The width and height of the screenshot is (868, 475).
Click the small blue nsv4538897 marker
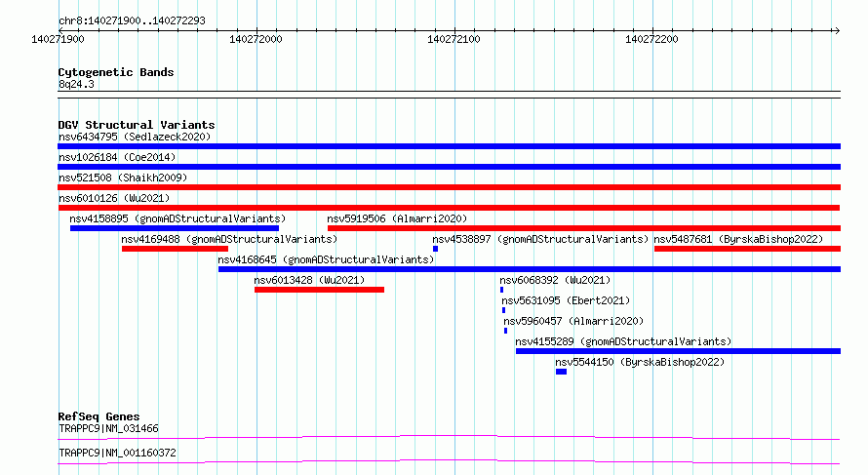pyautogui.click(x=435, y=249)
